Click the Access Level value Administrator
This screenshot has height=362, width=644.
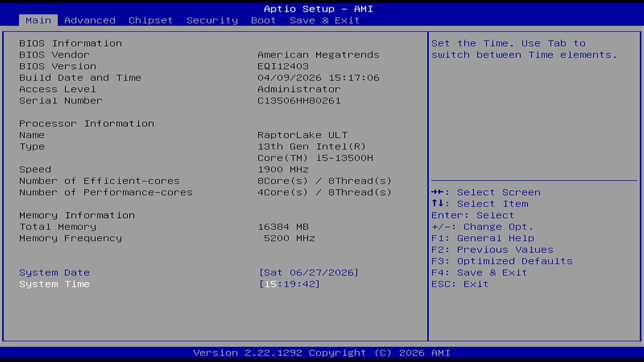click(x=299, y=89)
